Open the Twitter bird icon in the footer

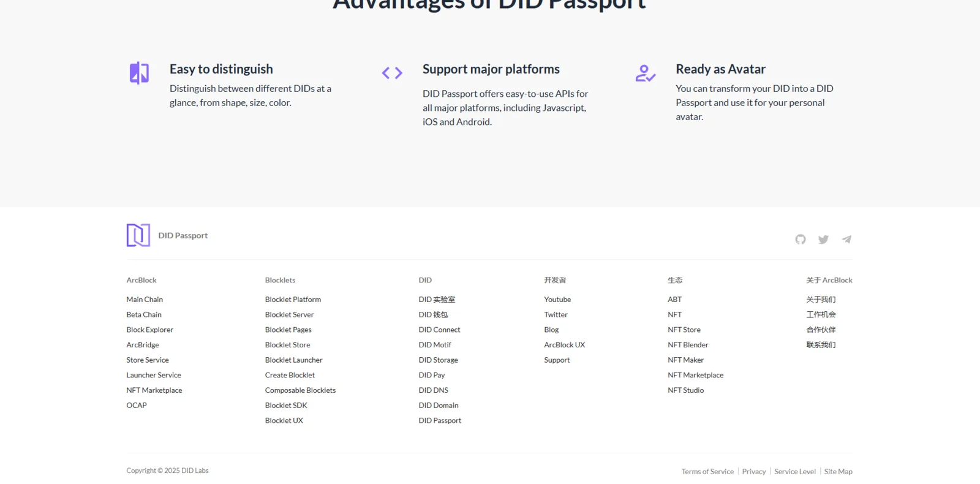823,240
